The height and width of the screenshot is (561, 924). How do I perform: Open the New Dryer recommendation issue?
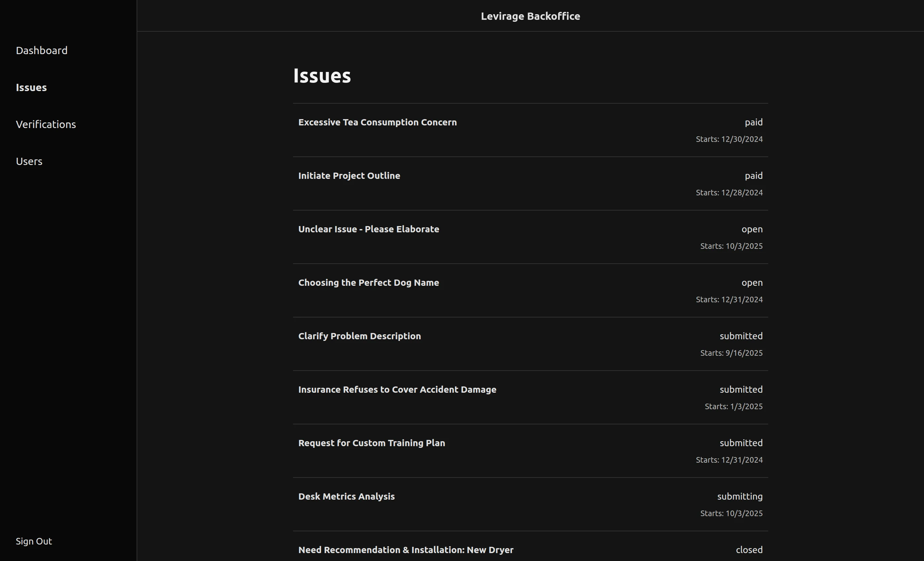tap(405, 550)
